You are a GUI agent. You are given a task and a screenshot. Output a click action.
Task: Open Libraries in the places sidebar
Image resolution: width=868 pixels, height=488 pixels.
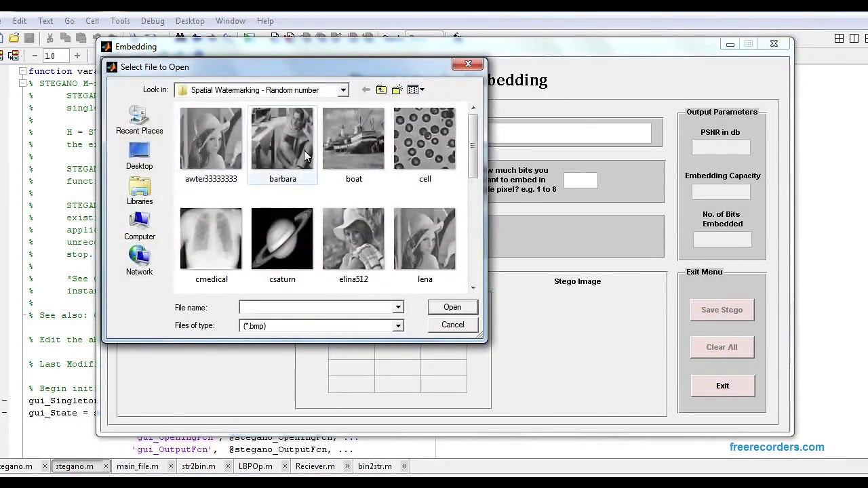[x=139, y=191]
